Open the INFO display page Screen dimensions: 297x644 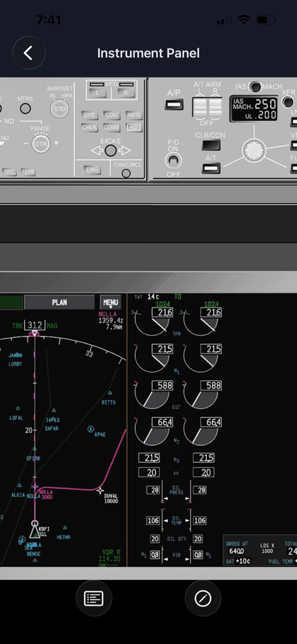pos(133,116)
